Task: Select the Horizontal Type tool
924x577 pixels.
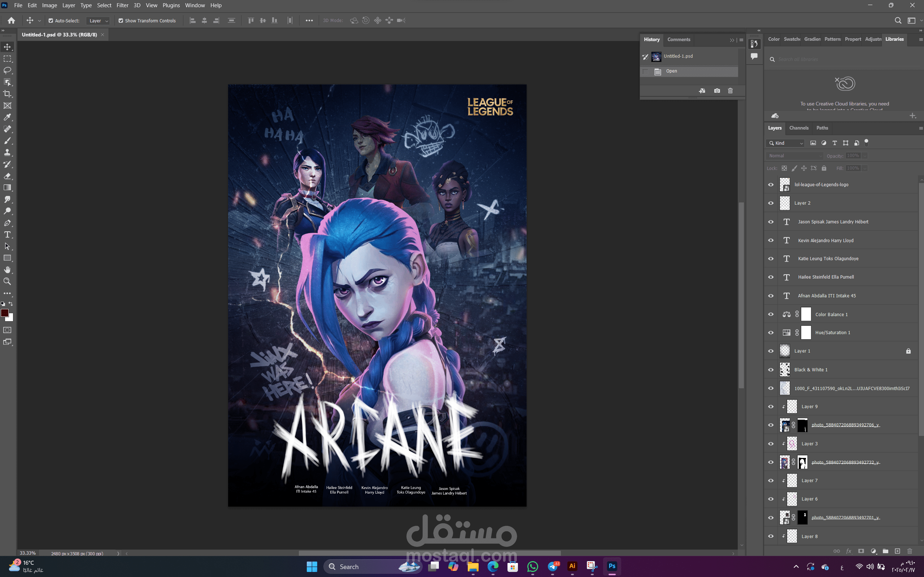Action: click(7, 235)
